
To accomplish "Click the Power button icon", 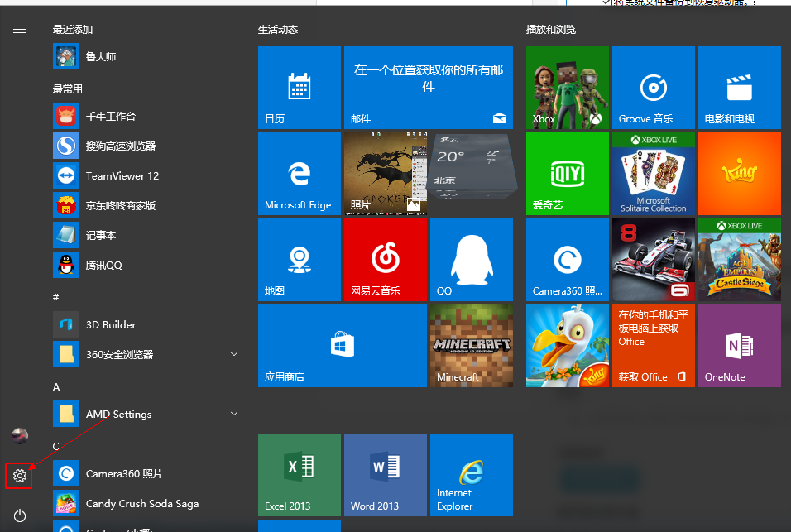I will point(20,515).
